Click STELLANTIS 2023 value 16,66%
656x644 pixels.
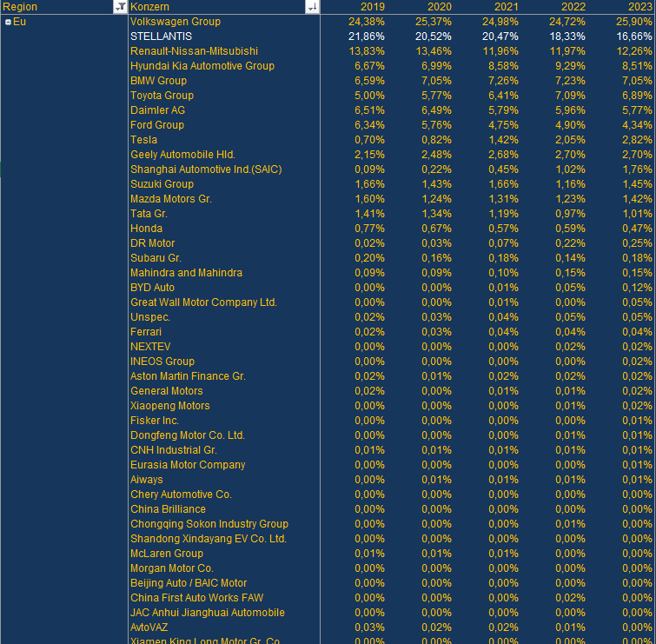coord(634,37)
